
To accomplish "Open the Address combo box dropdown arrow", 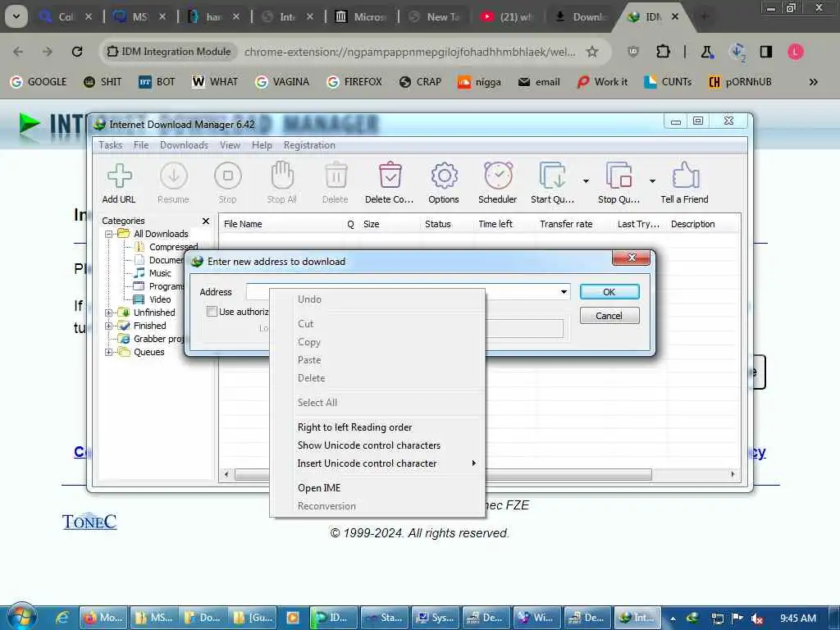I will pyautogui.click(x=564, y=292).
